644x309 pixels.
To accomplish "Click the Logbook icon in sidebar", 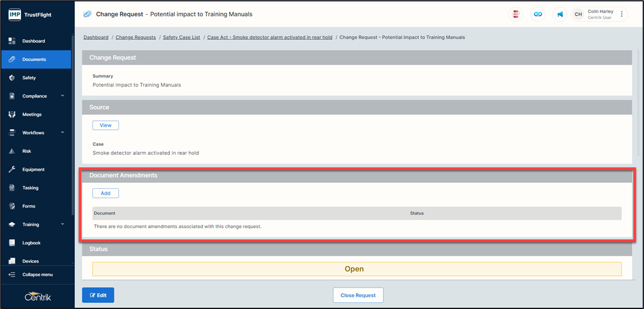I will (12, 243).
